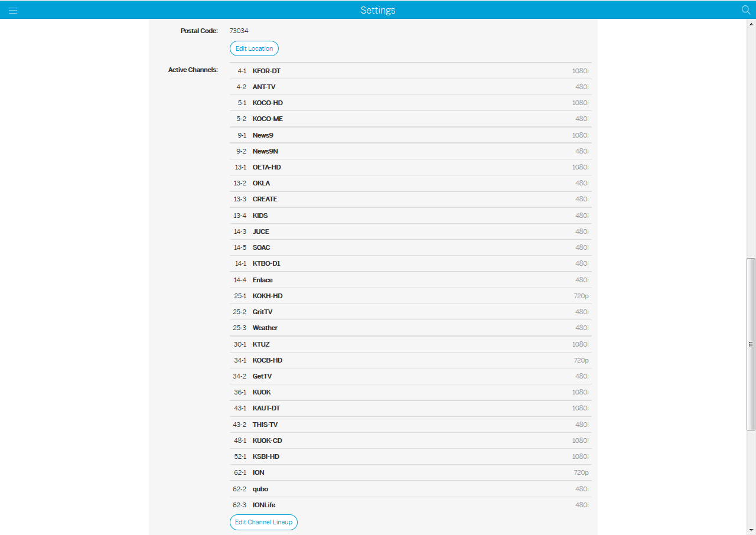Select the KSBI-HD channel row
Image resolution: width=756 pixels, height=535 pixels.
click(410, 456)
